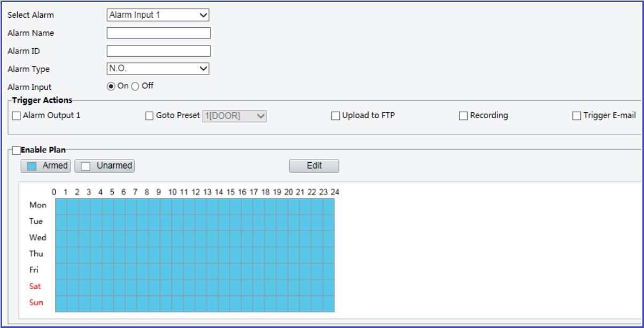Click the Alarm Type label text
The height and width of the screenshot is (328, 644).
tap(28, 69)
